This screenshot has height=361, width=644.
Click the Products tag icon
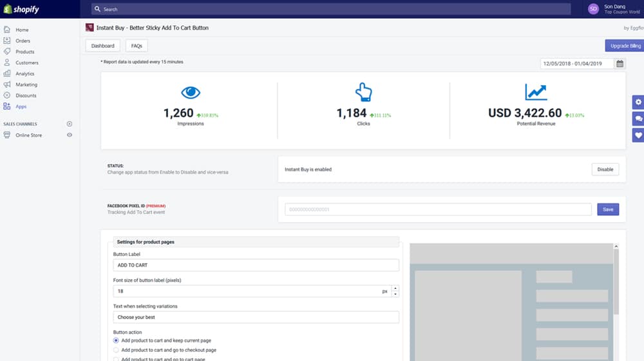[7, 52]
